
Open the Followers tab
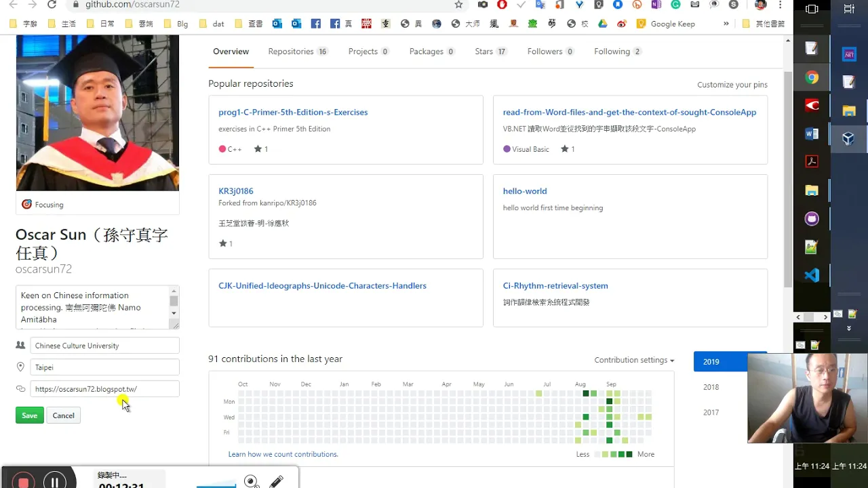point(551,52)
